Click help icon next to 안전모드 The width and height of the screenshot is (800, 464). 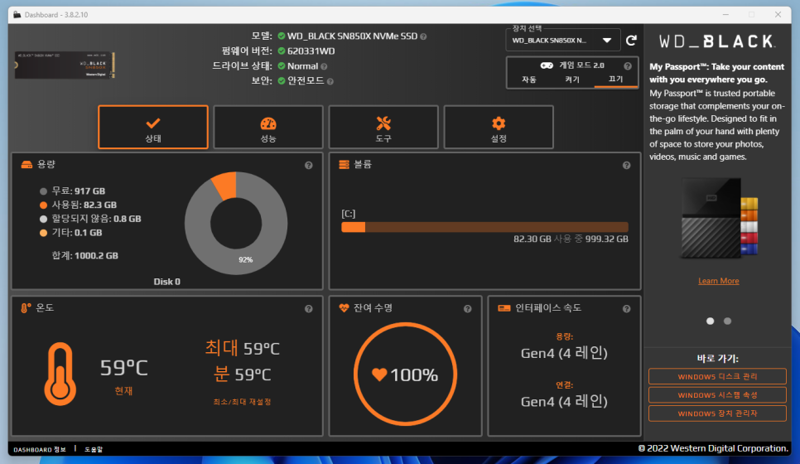pos(330,81)
